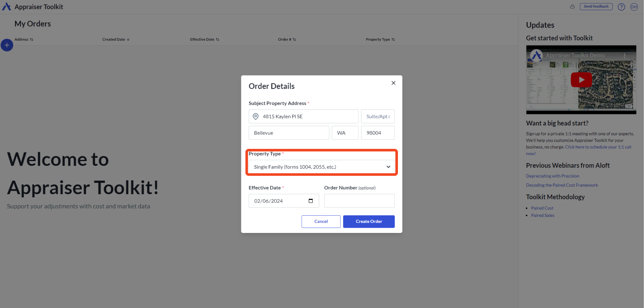This screenshot has height=308, width=644.
Task: Expand the Property Type dropdown
Action: coord(322,167)
